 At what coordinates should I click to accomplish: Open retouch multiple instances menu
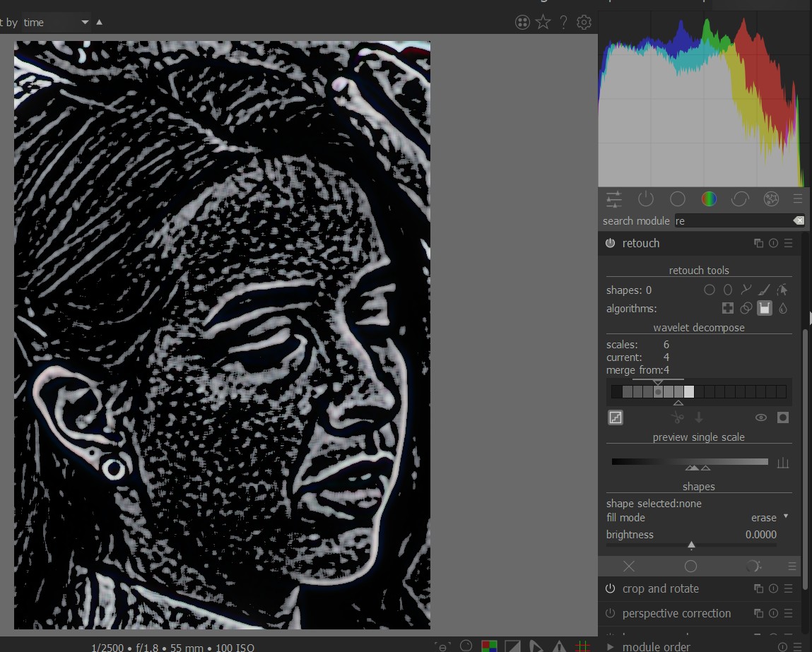(759, 243)
